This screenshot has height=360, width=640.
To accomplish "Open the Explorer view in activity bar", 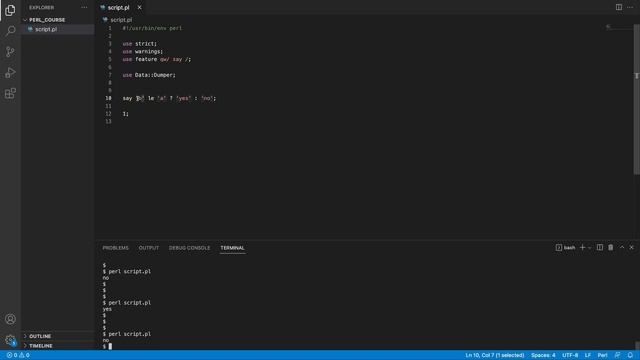I will point(10,10).
